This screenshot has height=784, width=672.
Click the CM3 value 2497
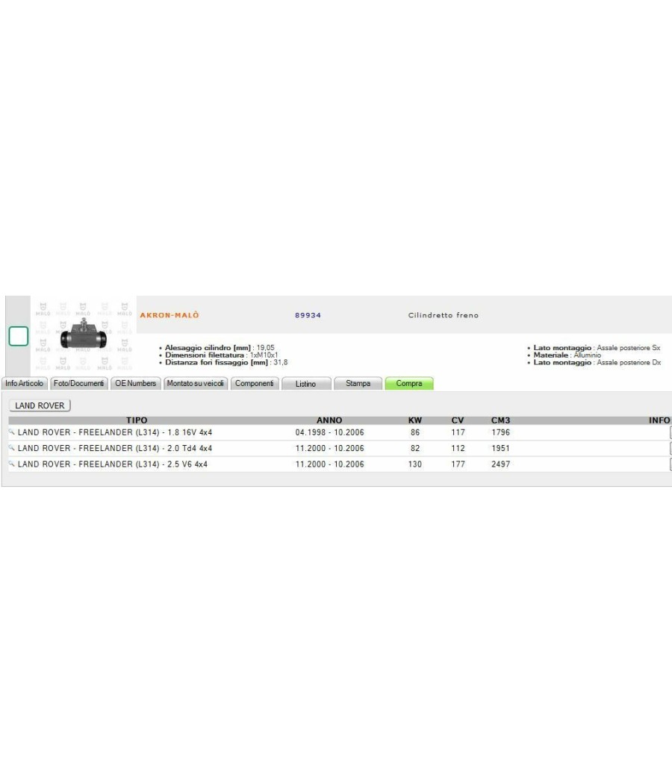[x=500, y=464]
